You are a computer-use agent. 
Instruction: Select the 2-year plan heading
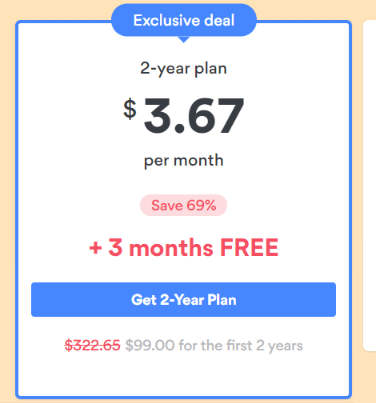click(x=184, y=68)
